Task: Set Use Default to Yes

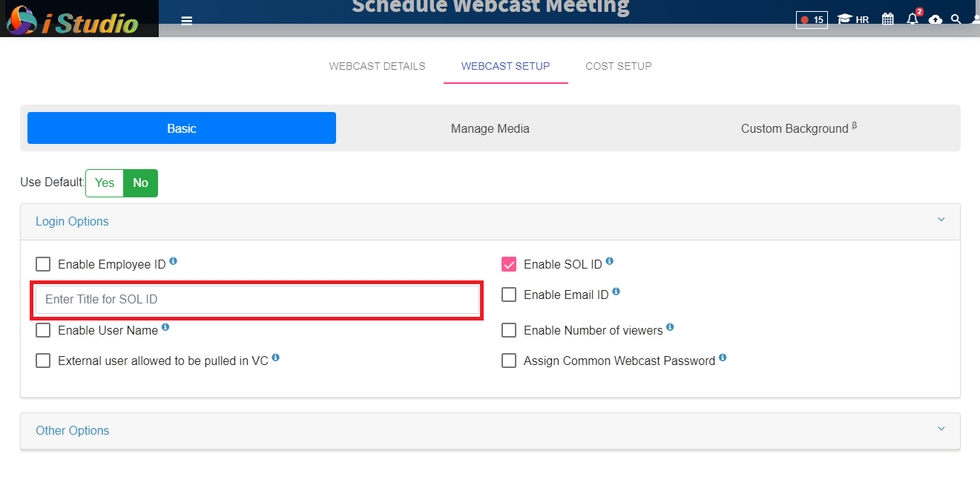Action: pyautogui.click(x=105, y=183)
